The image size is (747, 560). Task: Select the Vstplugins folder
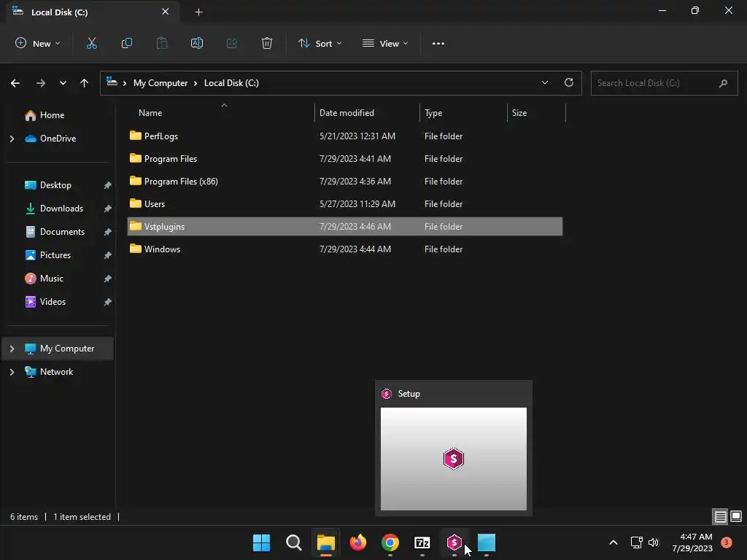(x=345, y=227)
